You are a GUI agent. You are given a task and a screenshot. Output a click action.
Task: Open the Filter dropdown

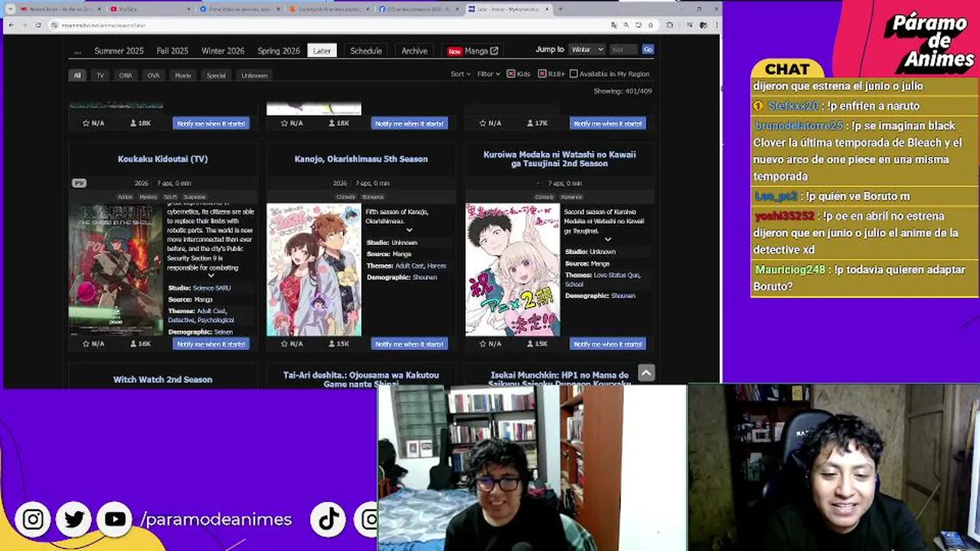point(488,74)
